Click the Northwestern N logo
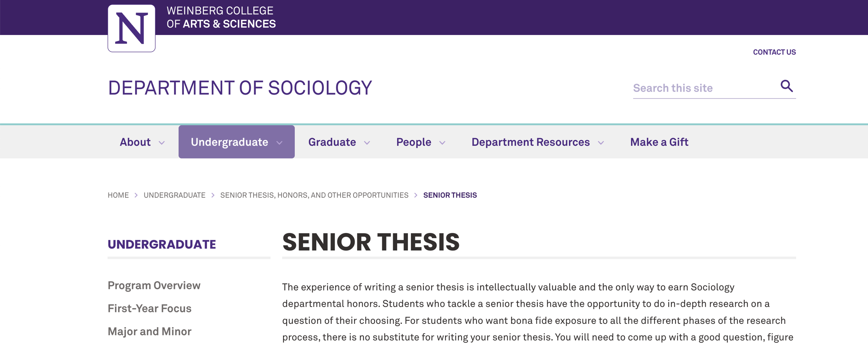Viewport: 868px width, 345px height. 131,28
